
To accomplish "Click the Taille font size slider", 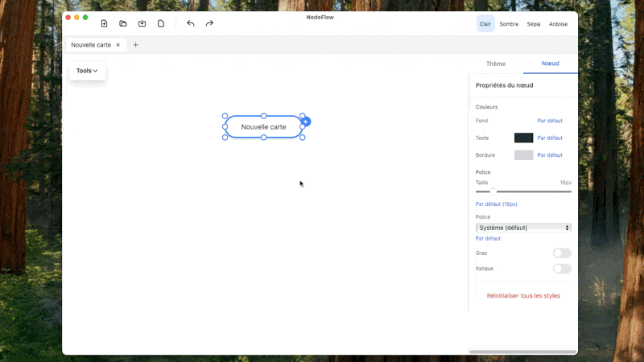I will click(x=523, y=191).
